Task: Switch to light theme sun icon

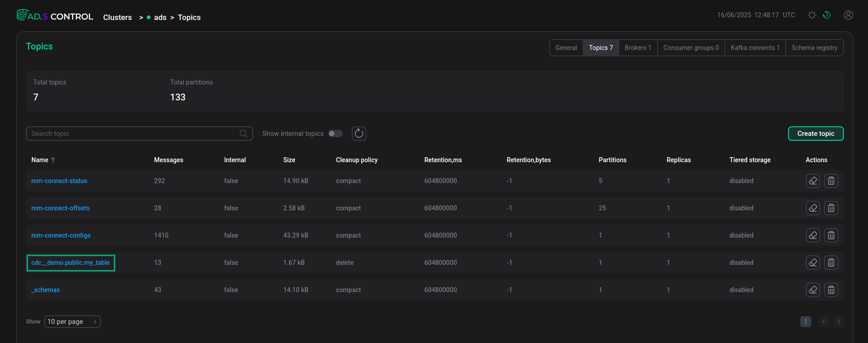Action: click(812, 15)
